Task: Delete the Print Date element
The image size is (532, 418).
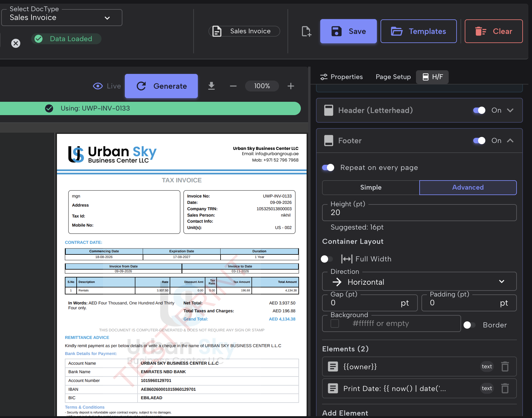Action: (x=505, y=388)
